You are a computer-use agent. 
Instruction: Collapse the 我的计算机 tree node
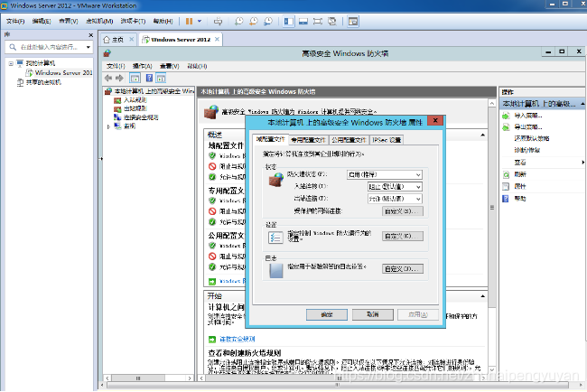point(11,63)
